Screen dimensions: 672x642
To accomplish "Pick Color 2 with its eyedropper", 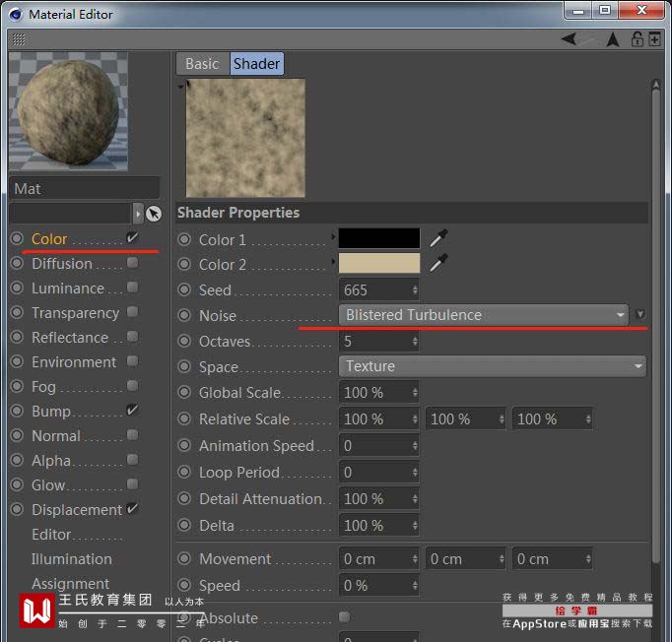I will pos(438,263).
